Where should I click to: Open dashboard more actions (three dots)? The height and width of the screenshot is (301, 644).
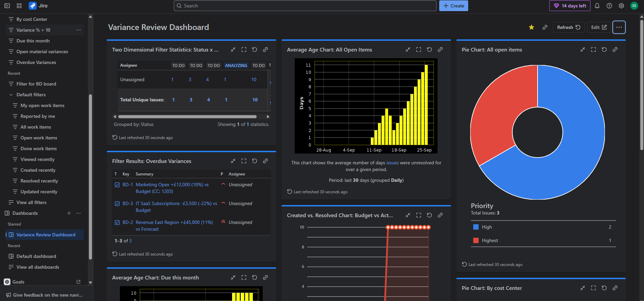(x=619, y=27)
